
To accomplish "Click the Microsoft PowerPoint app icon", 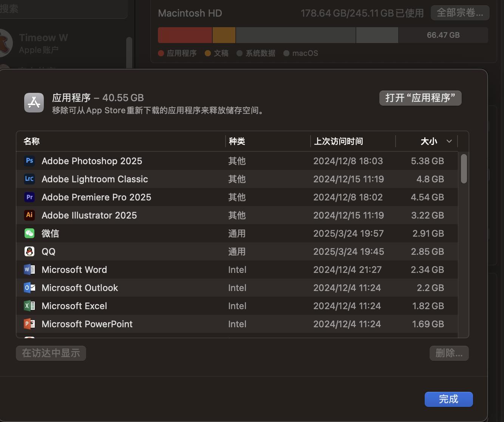I will [x=29, y=324].
